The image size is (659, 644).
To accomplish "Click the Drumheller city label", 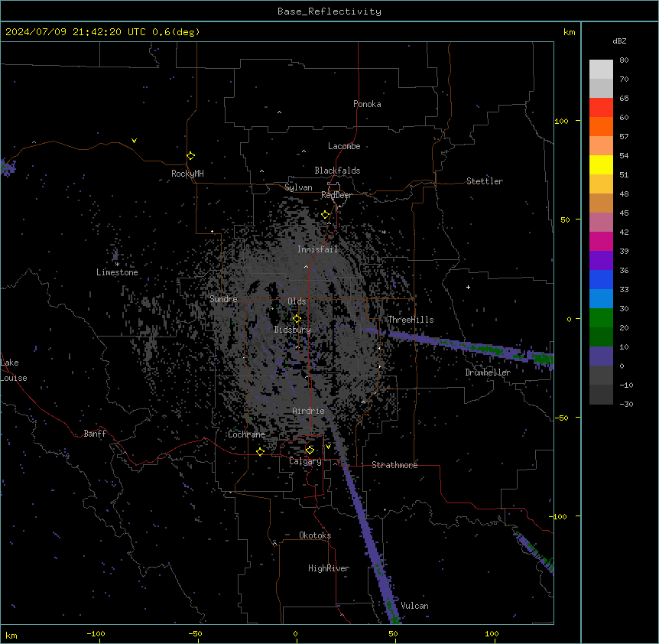I will 488,372.
